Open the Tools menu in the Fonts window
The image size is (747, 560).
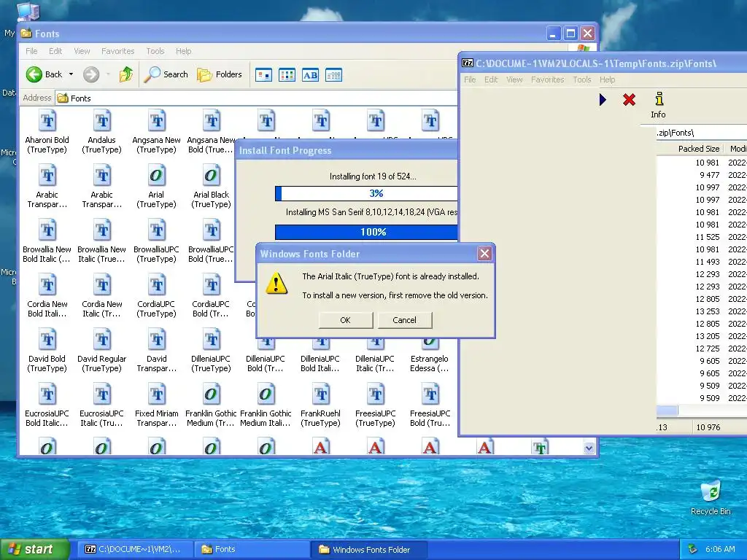click(x=155, y=51)
